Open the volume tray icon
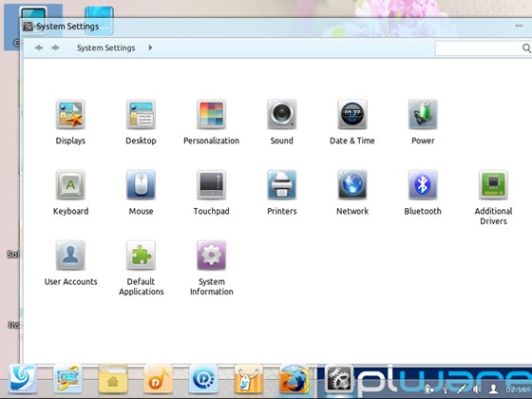Screen dimensions: 532x399 [477, 389]
